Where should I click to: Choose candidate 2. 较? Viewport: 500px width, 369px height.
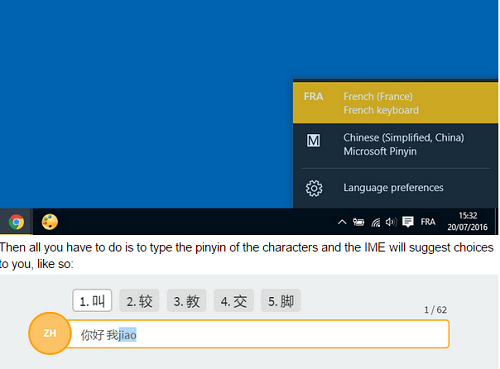pyautogui.click(x=139, y=301)
